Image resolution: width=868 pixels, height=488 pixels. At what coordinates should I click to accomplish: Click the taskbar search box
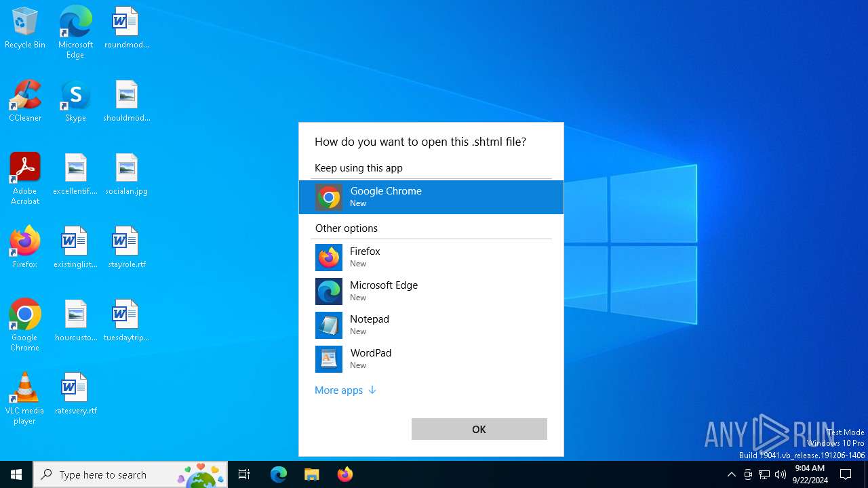click(x=130, y=474)
